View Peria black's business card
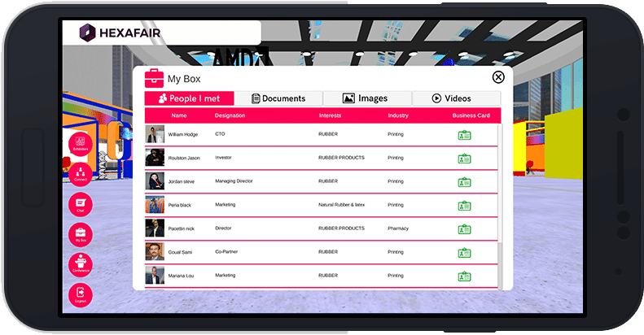644x335 pixels. 465,206
